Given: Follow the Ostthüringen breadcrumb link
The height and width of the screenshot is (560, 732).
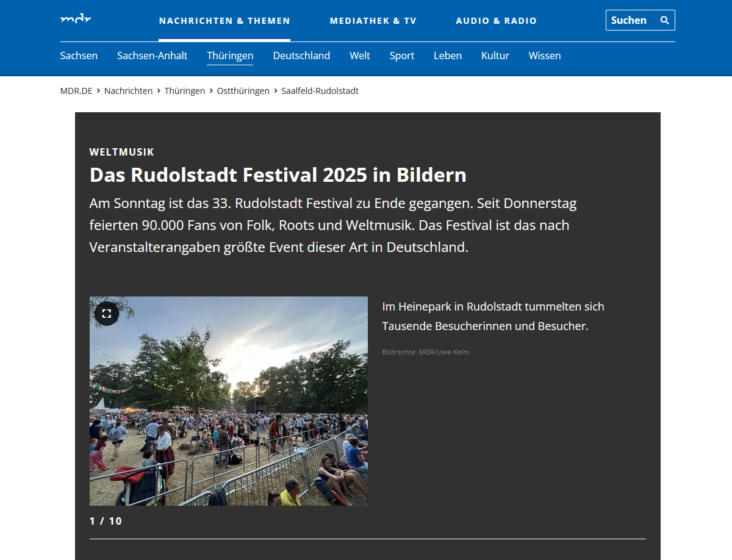Looking at the screenshot, I should pyautogui.click(x=243, y=91).
